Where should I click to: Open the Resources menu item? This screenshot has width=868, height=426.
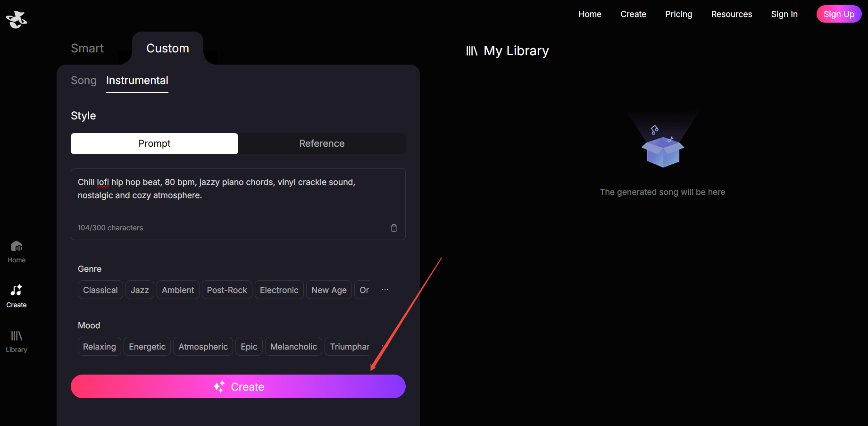pyautogui.click(x=731, y=14)
